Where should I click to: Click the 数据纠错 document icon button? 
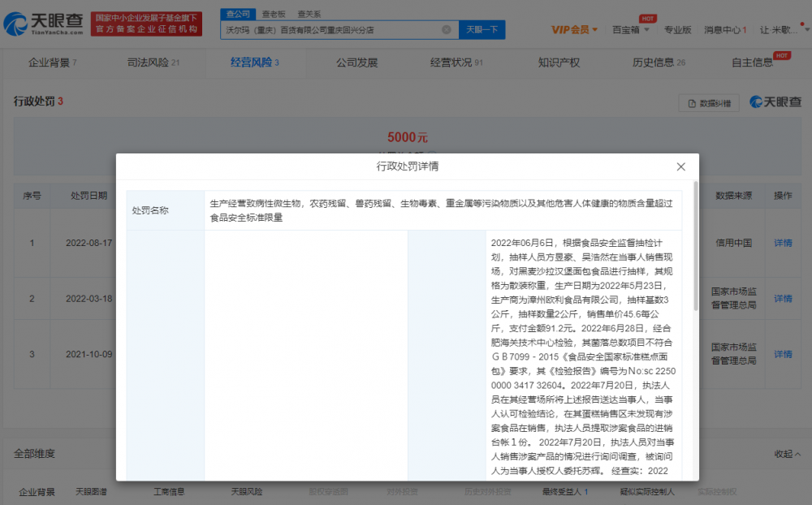click(709, 103)
